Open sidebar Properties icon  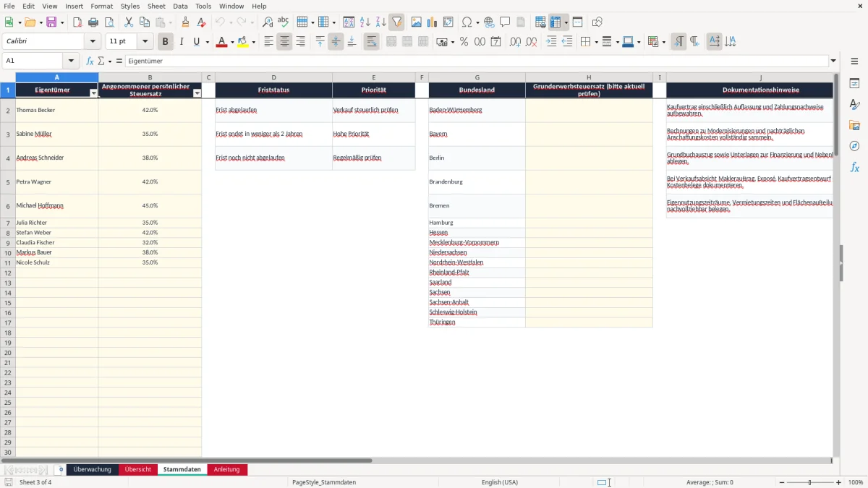[x=854, y=84]
